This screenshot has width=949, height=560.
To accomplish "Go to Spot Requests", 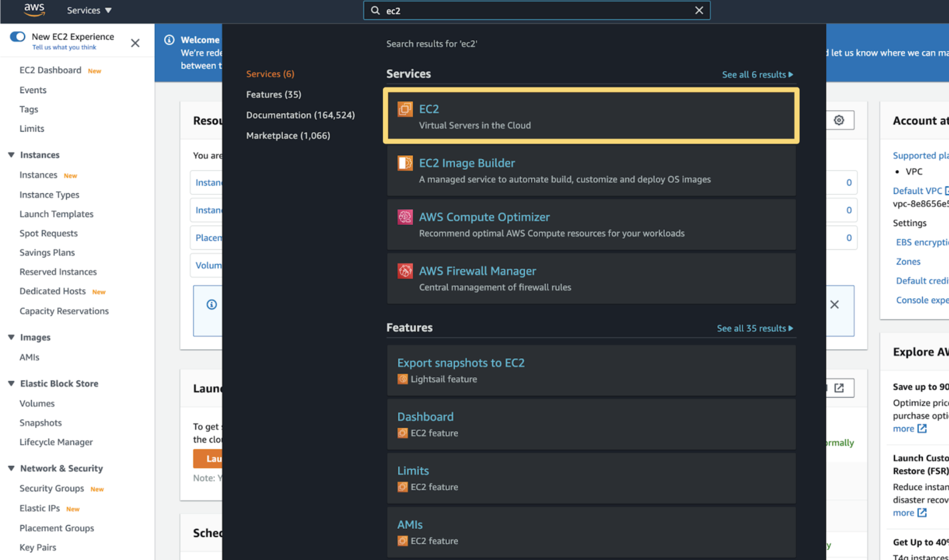I will pyautogui.click(x=49, y=233).
